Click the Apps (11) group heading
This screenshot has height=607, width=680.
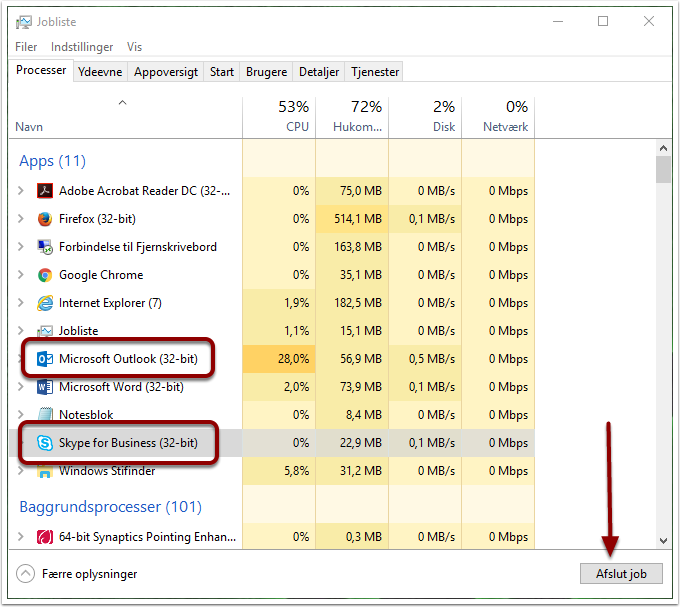52,161
